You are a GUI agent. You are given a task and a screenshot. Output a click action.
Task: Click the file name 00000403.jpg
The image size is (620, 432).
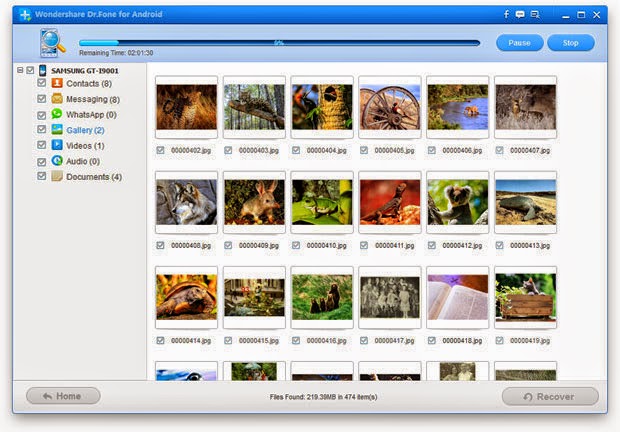tap(259, 151)
